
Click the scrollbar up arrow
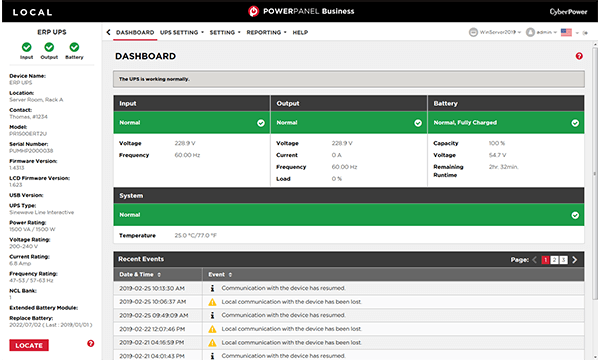click(595, 44)
